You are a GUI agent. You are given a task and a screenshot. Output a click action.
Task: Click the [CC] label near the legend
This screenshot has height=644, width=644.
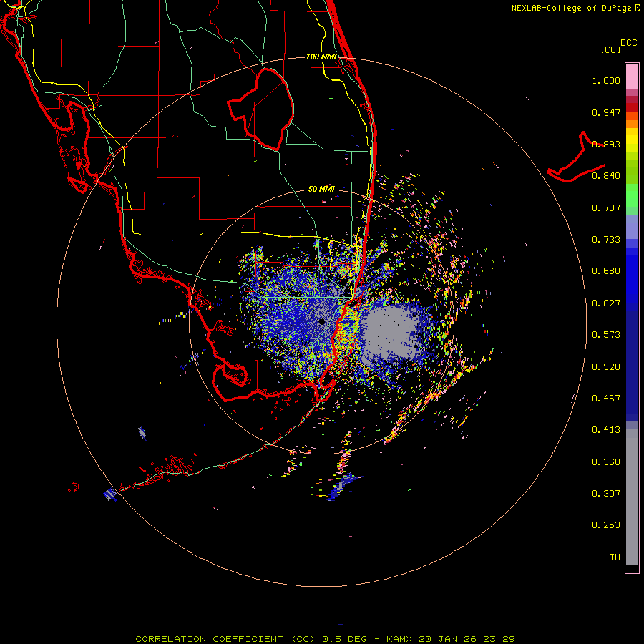[x=610, y=49]
